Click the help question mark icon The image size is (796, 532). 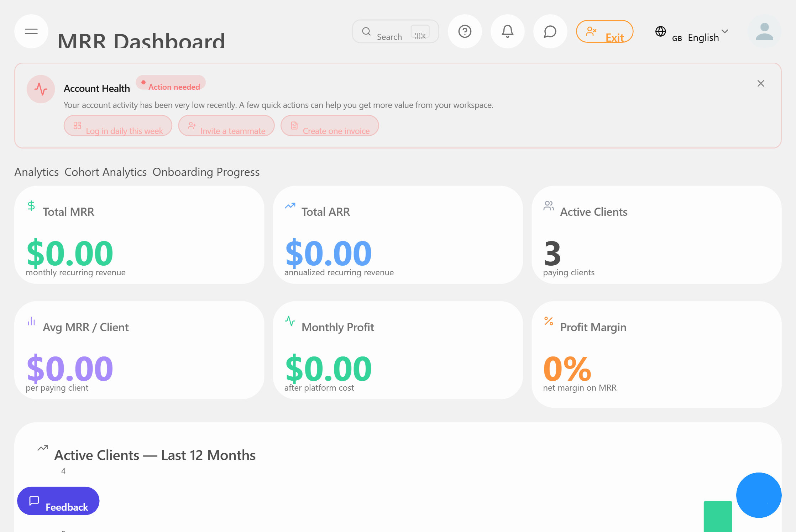click(x=465, y=31)
